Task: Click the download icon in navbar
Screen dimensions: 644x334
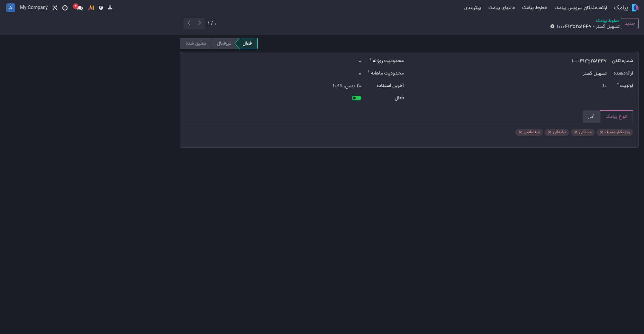Action: 110,7
